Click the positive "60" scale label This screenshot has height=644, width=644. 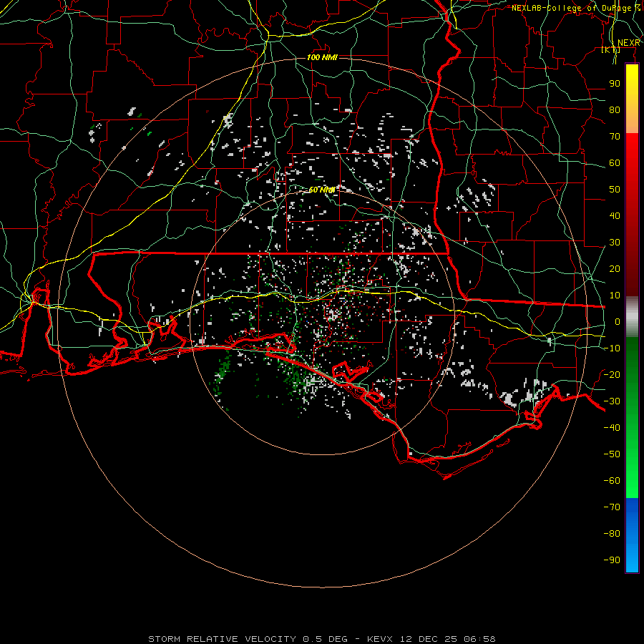[615, 163]
